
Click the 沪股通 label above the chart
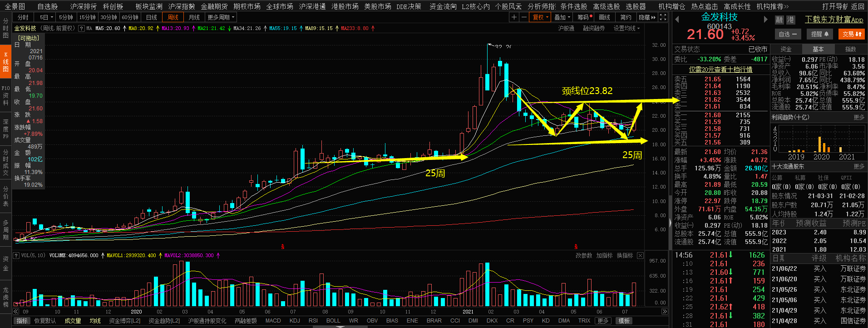coord(566,28)
